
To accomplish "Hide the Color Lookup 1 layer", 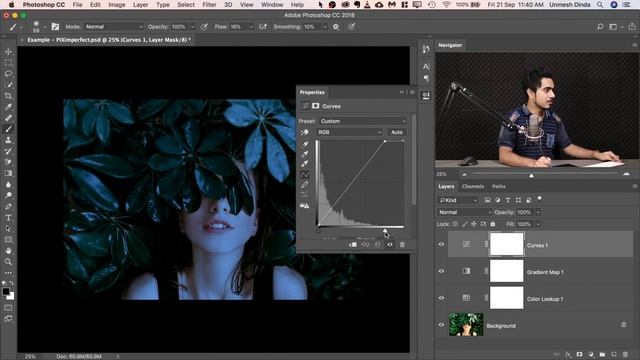I will click(441, 298).
